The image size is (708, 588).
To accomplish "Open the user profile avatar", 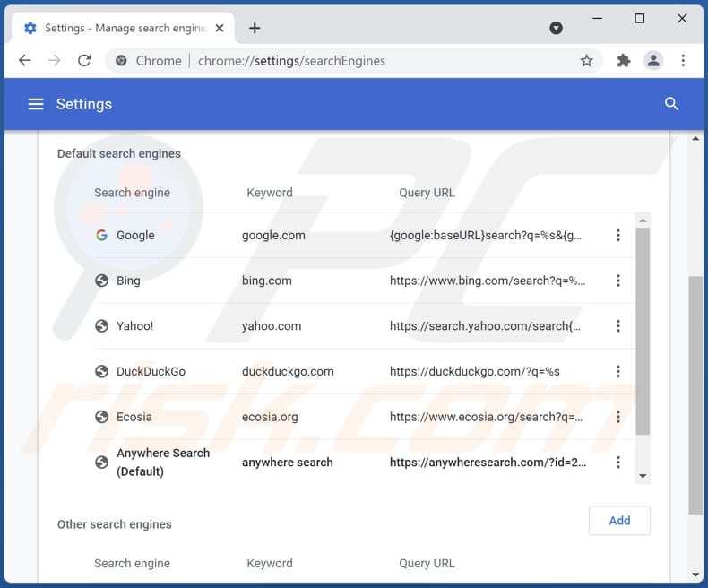I will [653, 61].
